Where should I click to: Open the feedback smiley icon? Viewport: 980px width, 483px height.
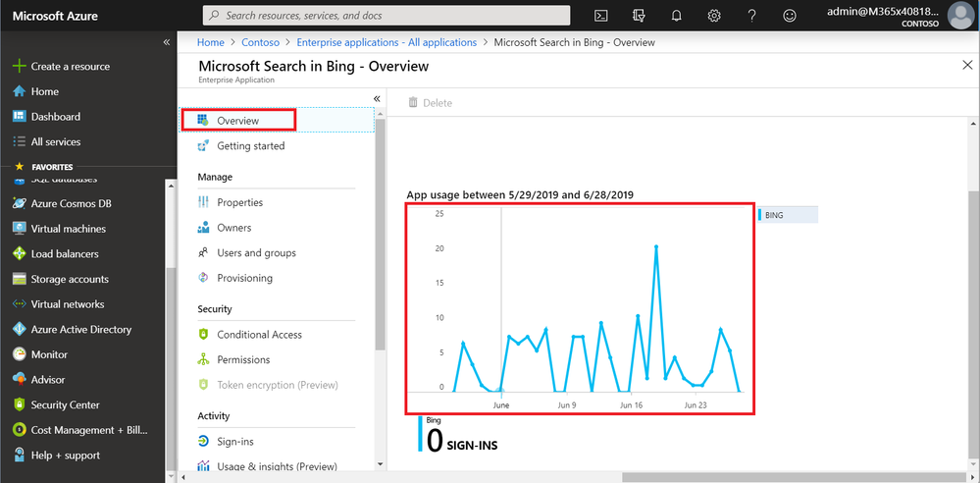point(790,16)
